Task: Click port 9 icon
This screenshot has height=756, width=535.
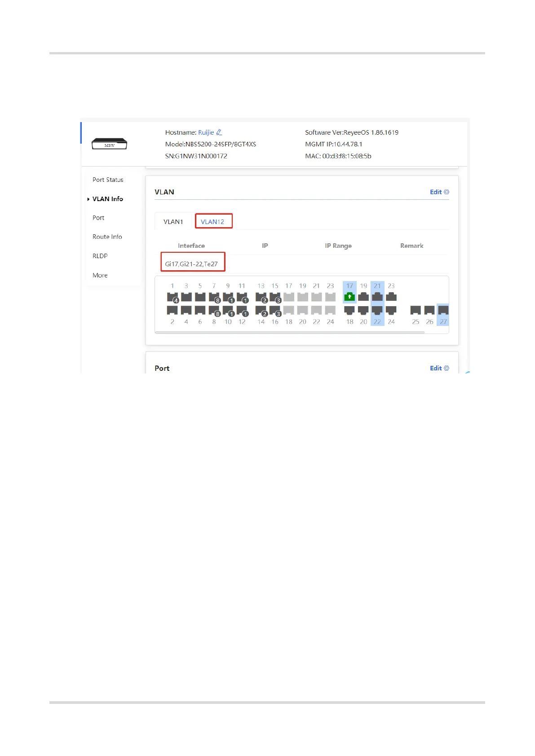Action: click(228, 297)
